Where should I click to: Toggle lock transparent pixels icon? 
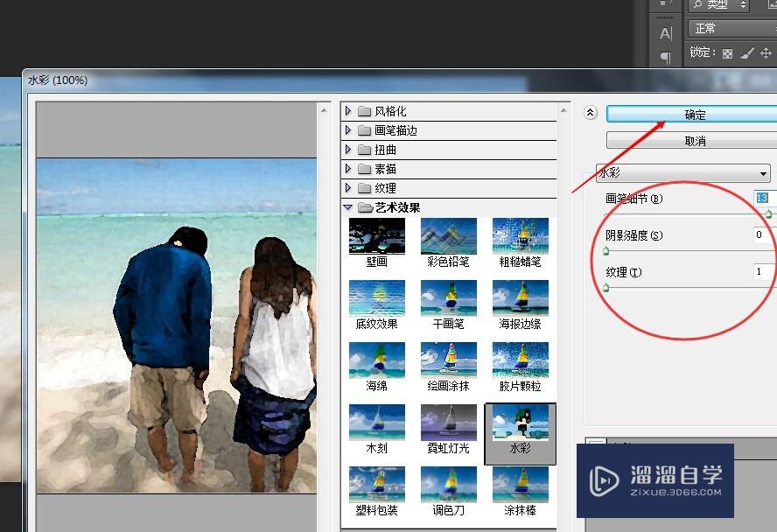(x=727, y=53)
